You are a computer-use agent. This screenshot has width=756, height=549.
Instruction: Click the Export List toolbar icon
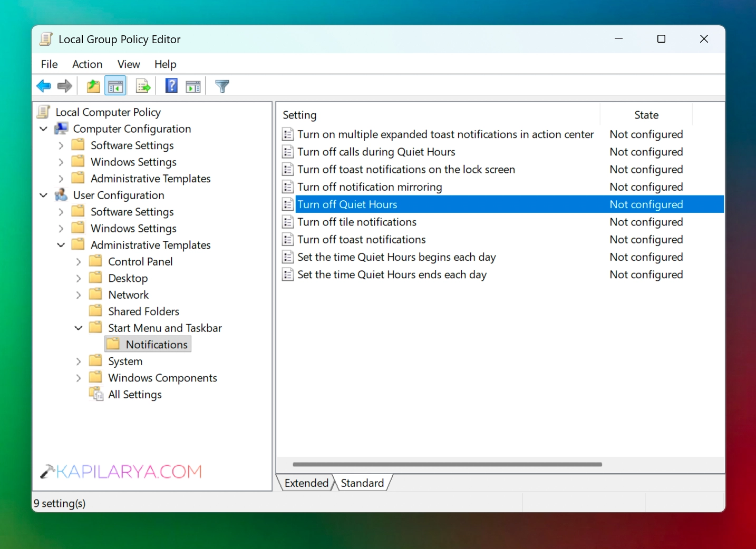coord(143,86)
